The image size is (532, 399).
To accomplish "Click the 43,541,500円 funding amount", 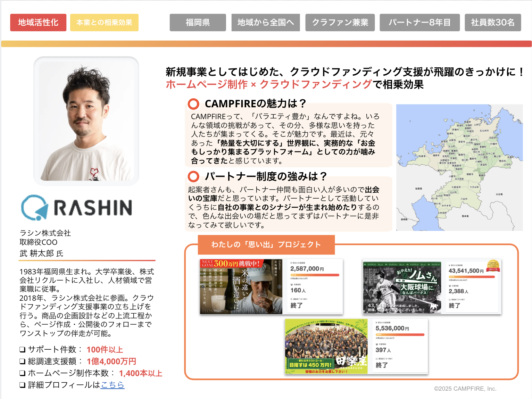I will [x=466, y=271].
